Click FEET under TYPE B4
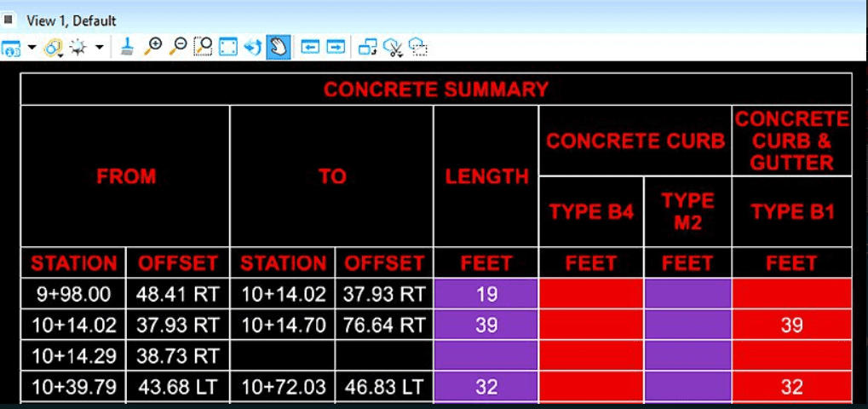Screen dimensions: 868x409 pyautogui.click(x=590, y=263)
